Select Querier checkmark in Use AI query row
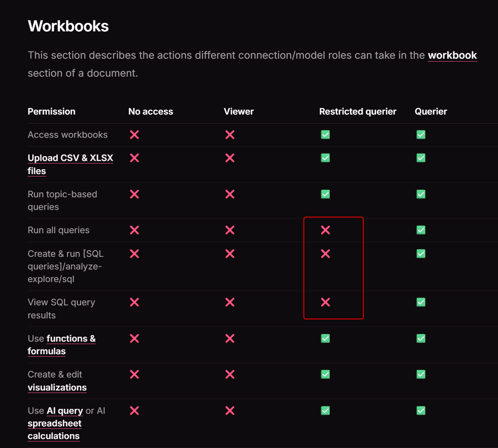Viewport: 498px width, 448px height. [x=421, y=410]
